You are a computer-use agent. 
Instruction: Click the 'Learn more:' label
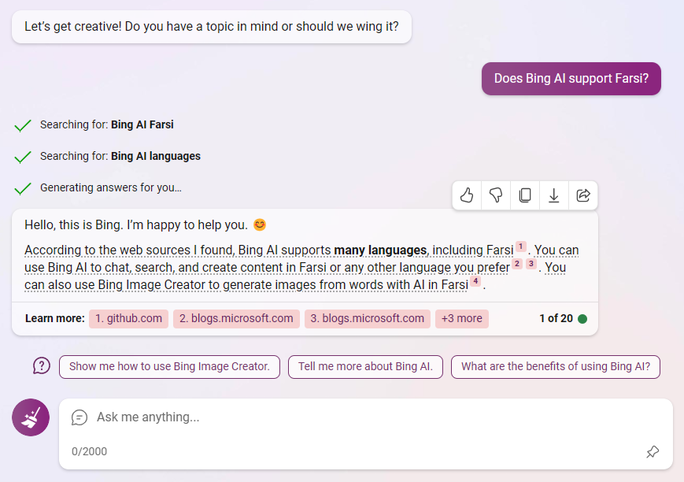pos(55,318)
